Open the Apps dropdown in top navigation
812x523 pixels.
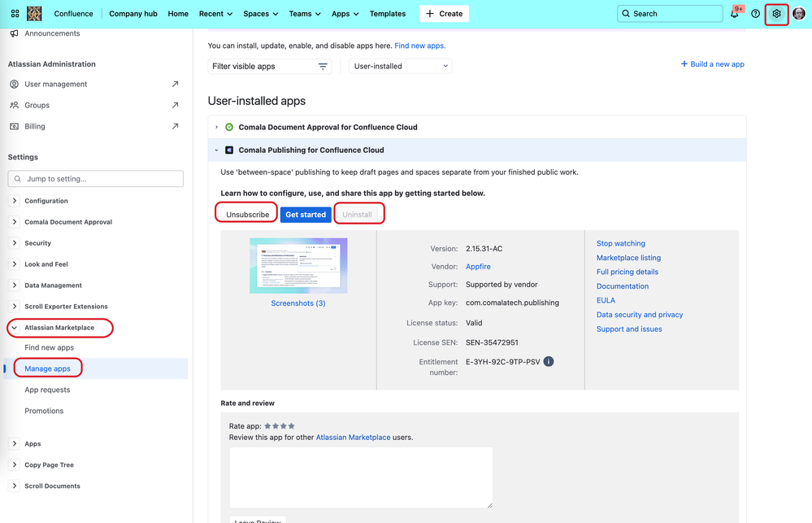[345, 14]
